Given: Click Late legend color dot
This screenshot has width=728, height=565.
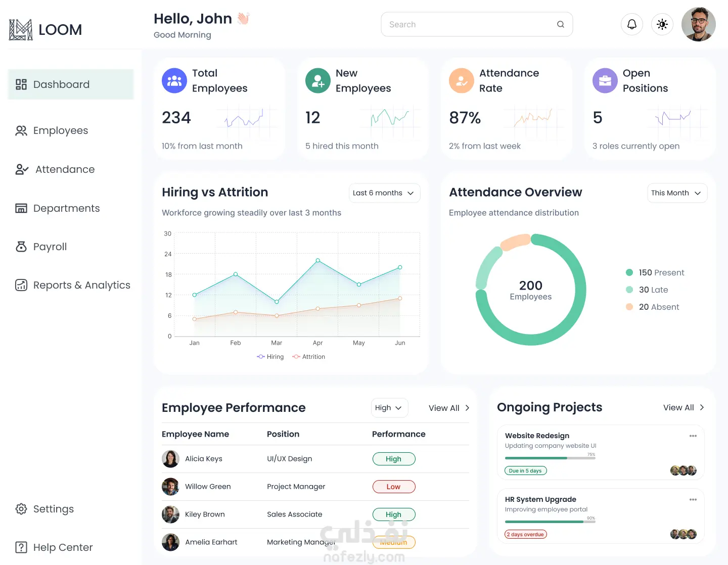Looking at the screenshot, I should tap(629, 290).
